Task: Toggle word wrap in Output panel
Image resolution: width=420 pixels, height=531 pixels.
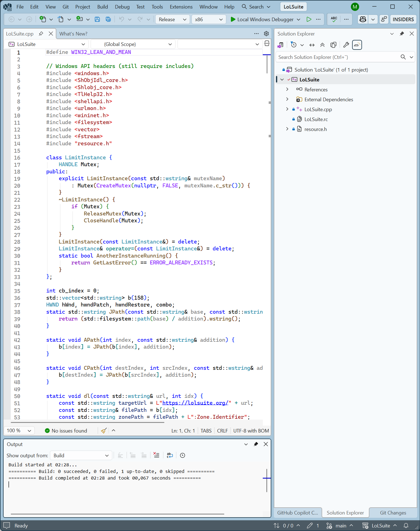Action: [170, 455]
